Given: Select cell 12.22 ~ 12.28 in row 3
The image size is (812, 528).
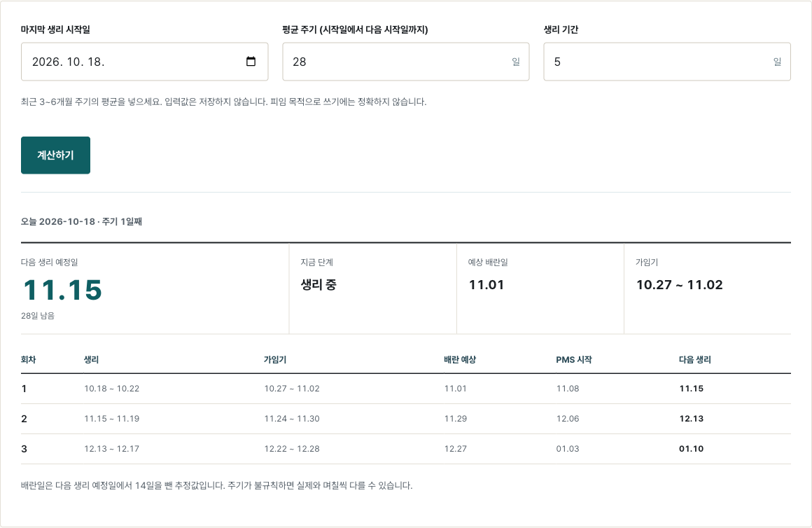Looking at the screenshot, I should [292, 449].
